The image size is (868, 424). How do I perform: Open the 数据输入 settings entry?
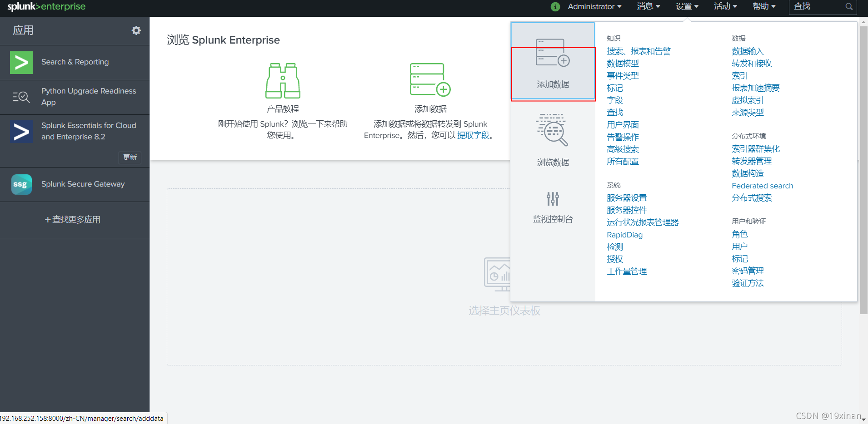pyautogui.click(x=748, y=51)
